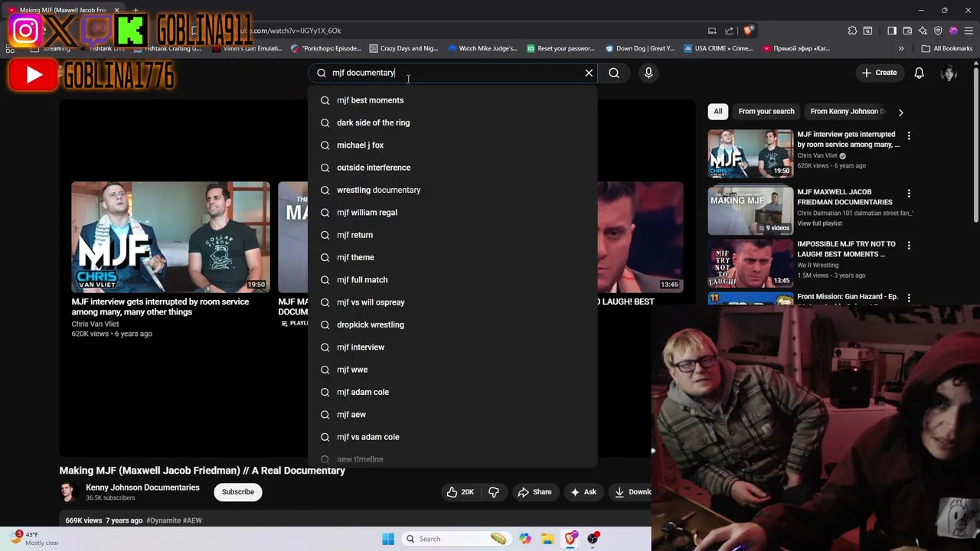Image resolution: width=980 pixels, height=551 pixels.
Task: Pick 'dropkick wrestling' suggestion
Action: (452, 324)
